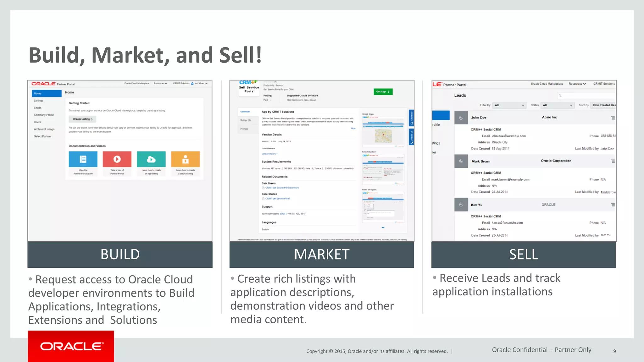The height and width of the screenshot is (362, 644).
Task: Click the user avatar icon beside Arif Khan
Action: point(192,84)
